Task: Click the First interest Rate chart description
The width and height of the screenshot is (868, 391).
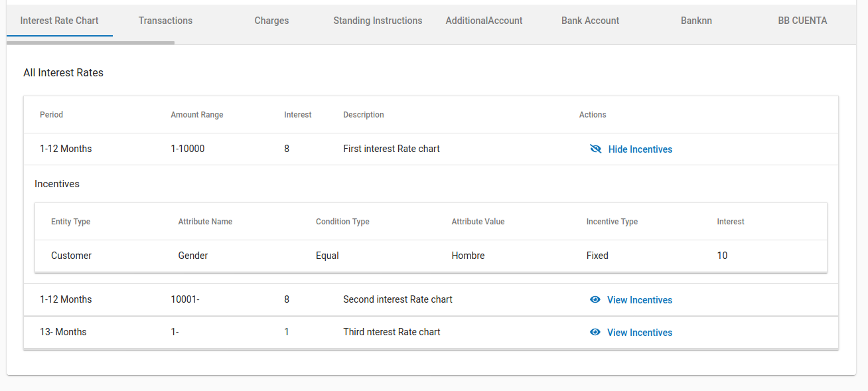Action: click(391, 149)
